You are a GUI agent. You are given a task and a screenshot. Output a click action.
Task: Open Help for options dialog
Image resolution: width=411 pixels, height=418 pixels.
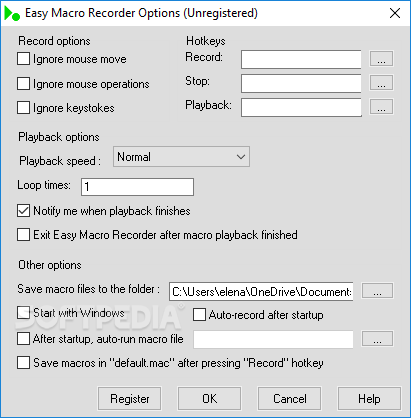(369, 399)
